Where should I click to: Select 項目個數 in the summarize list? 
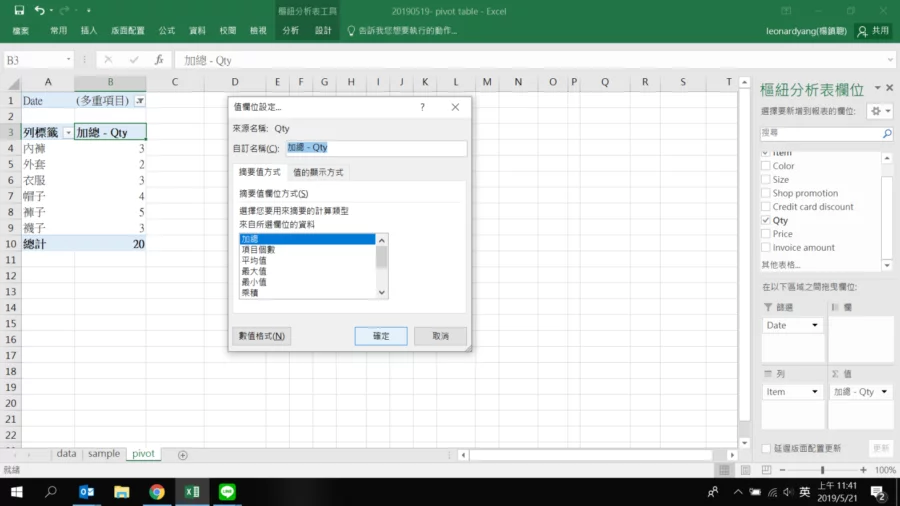coord(307,250)
